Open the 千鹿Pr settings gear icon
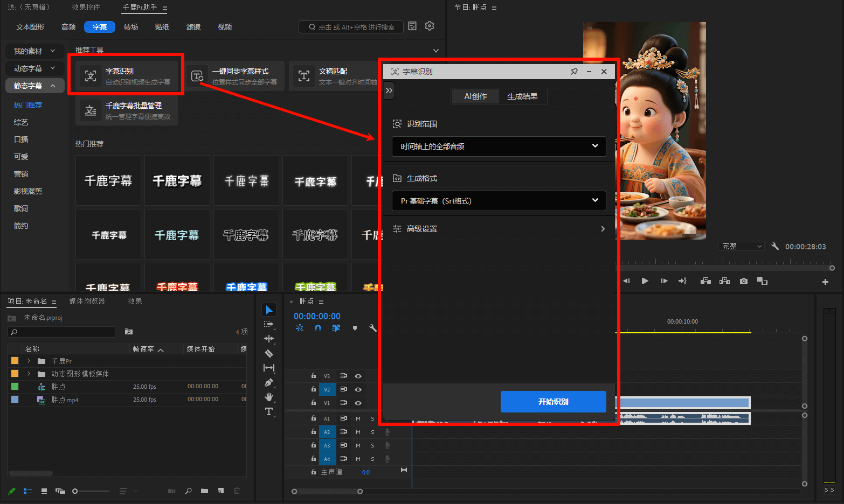 click(x=430, y=26)
